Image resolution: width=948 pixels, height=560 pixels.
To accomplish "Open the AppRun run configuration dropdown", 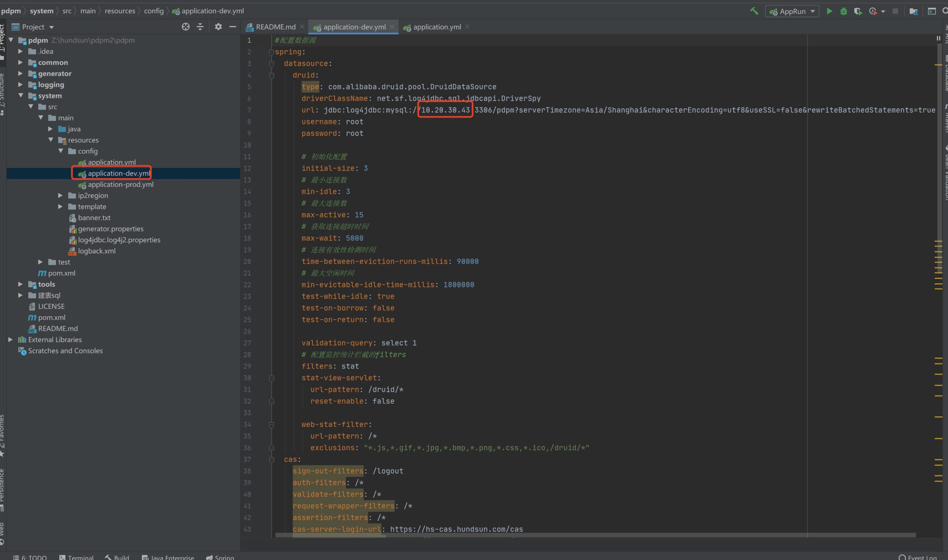I will tap(792, 11).
